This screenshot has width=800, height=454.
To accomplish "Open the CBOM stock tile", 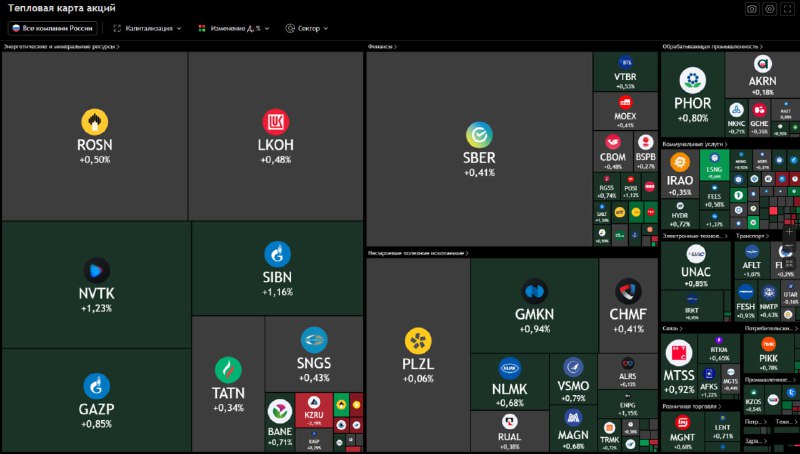I will pos(613,152).
